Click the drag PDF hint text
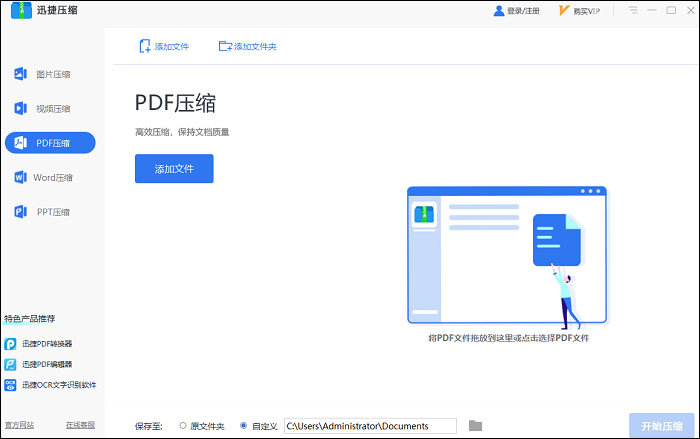The image size is (700, 439). [508, 338]
